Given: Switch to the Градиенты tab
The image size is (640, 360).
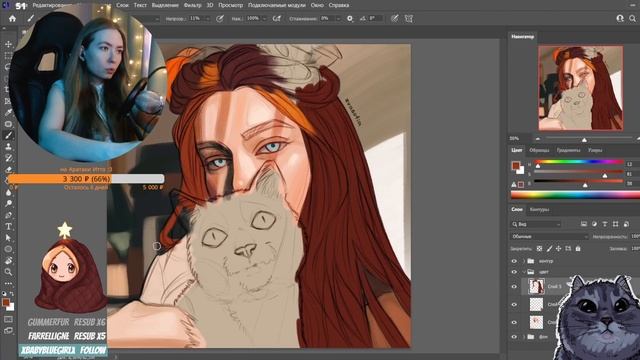Looking at the screenshot, I should tap(568, 150).
